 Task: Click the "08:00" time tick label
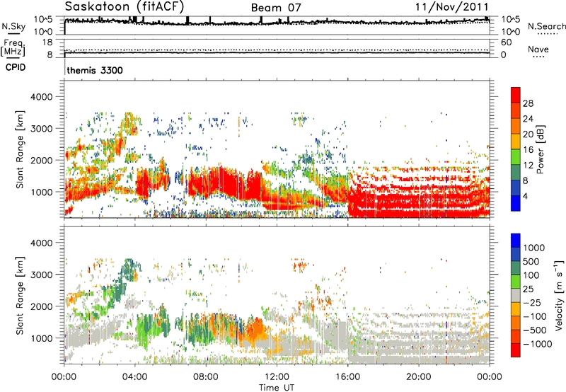[x=206, y=377]
